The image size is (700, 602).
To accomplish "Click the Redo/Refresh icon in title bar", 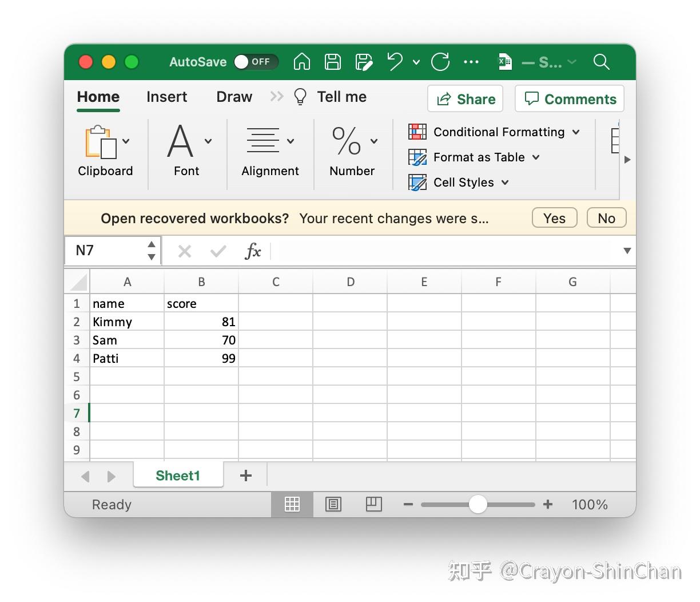I will (x=440, y=62).
